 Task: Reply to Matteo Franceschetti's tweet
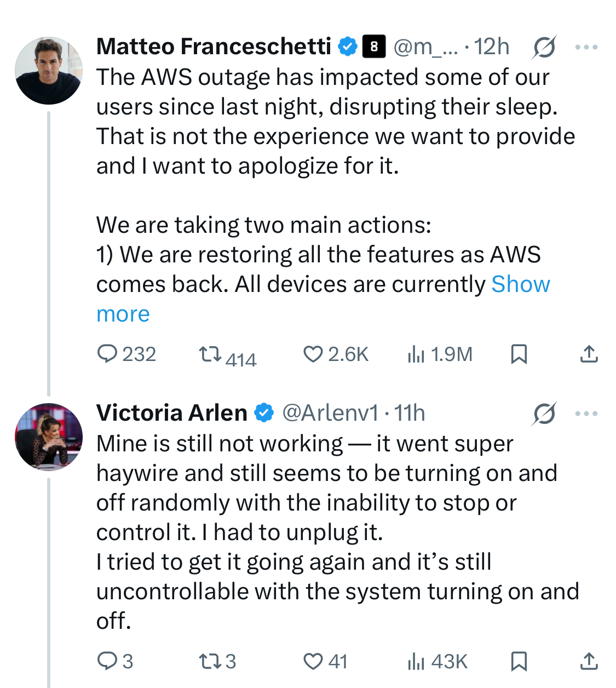[107, 354]
